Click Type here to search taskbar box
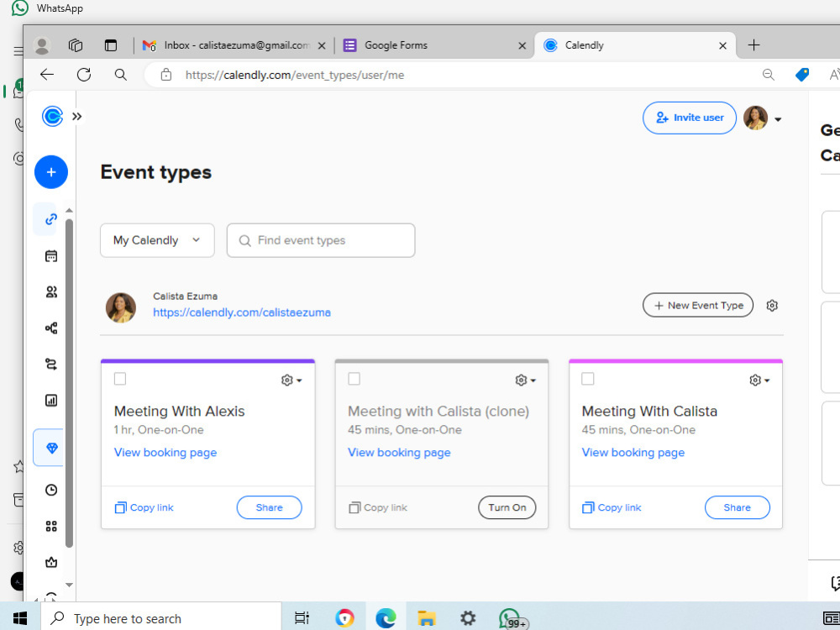 (160, 618)
